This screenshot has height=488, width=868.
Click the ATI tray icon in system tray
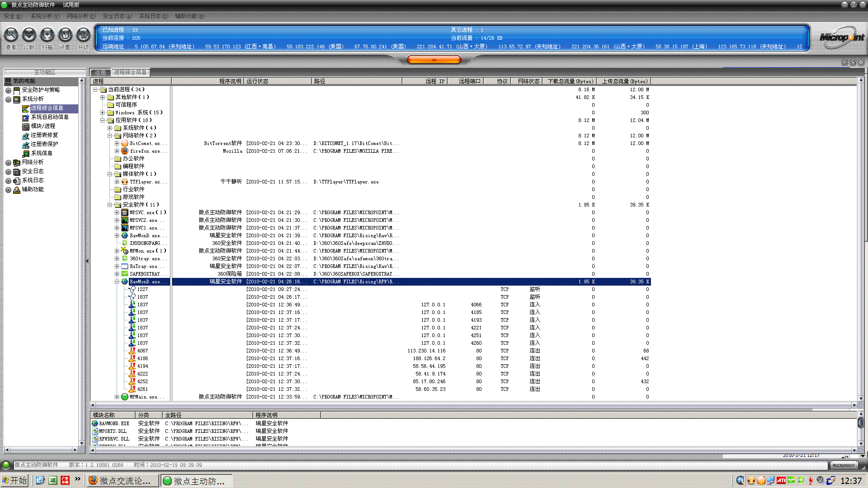781,480
